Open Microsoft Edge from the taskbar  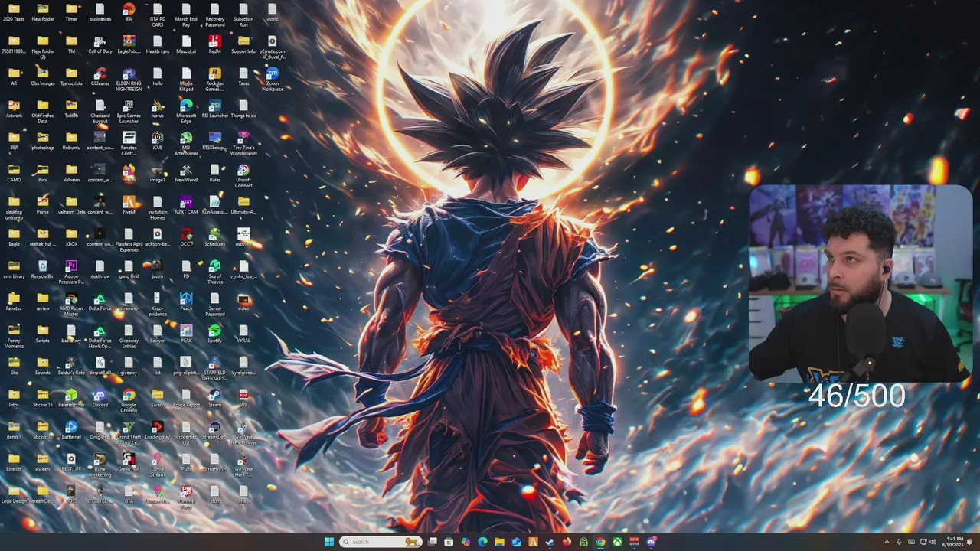[482, 542]
